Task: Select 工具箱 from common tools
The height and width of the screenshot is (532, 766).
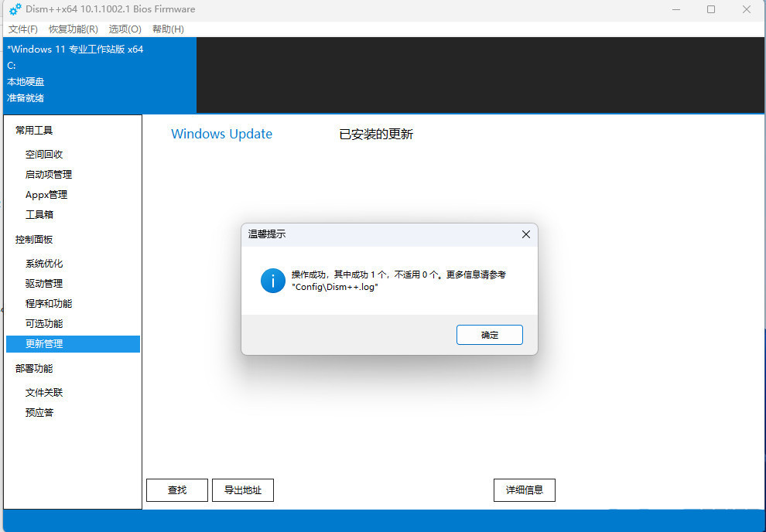Action: pyautogui.click(x=39, y=214)
